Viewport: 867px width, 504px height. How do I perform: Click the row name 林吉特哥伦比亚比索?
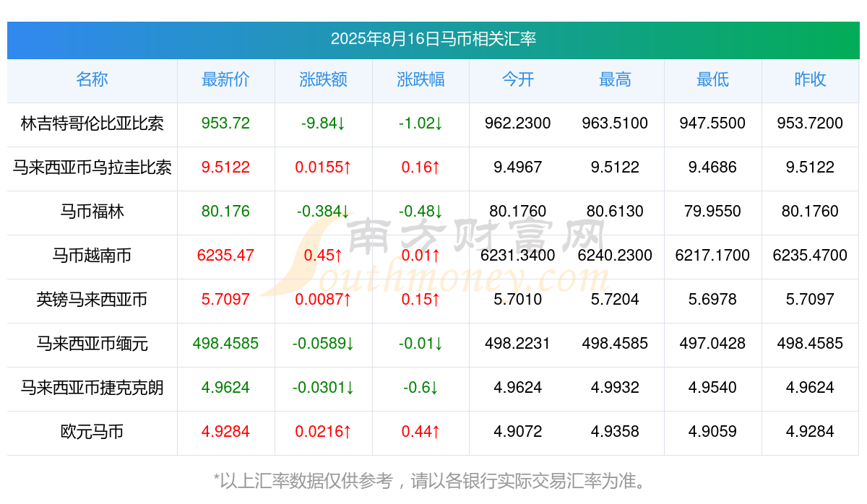(x=92, y=123)
